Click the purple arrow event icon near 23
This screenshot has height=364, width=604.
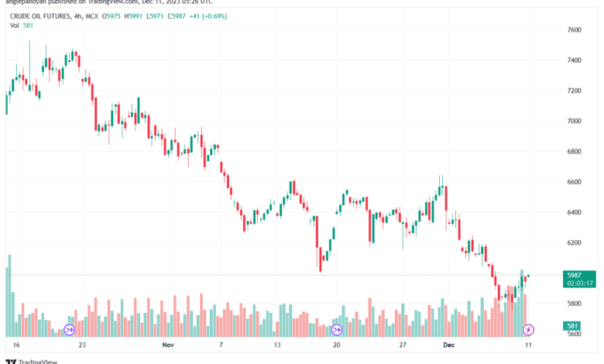point(70,330)
